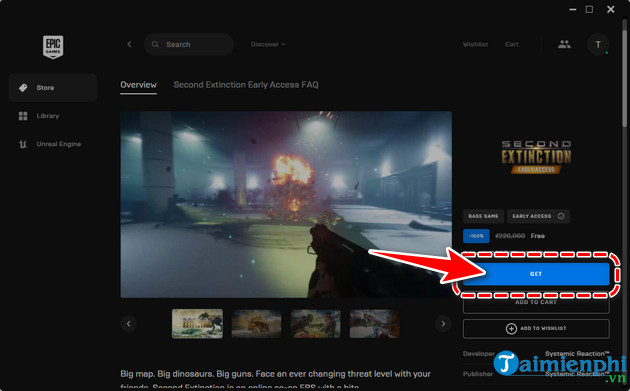Select the first thumbnail with game logo
The width and height of the screenshot is (630, 391).
[197, 323]
